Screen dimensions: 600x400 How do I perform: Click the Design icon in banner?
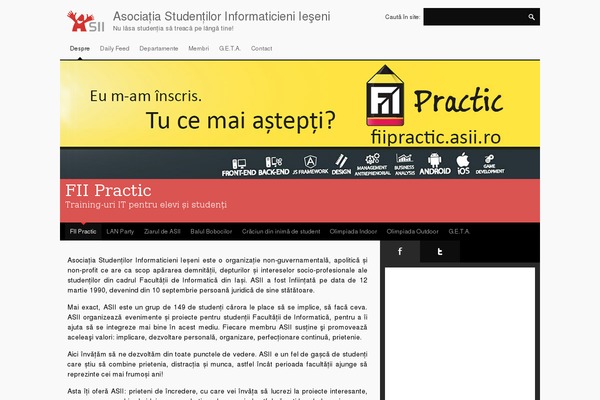click(341, 165)
